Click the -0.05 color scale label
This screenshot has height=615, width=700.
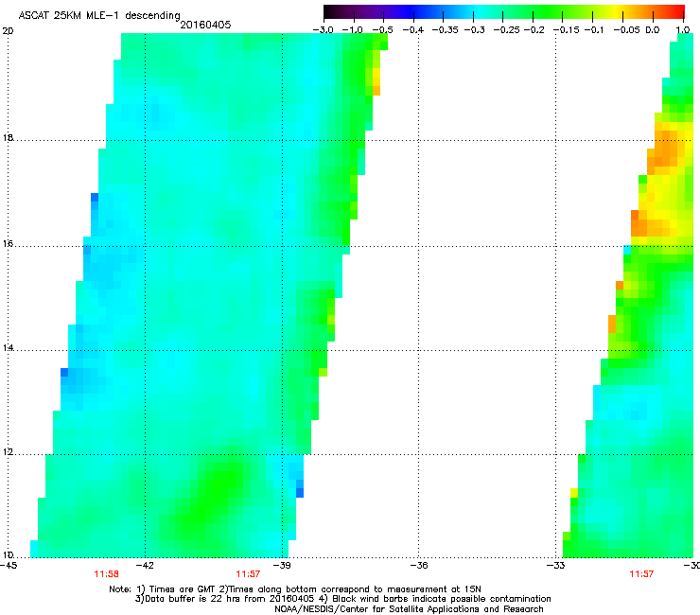coord(627,30)
